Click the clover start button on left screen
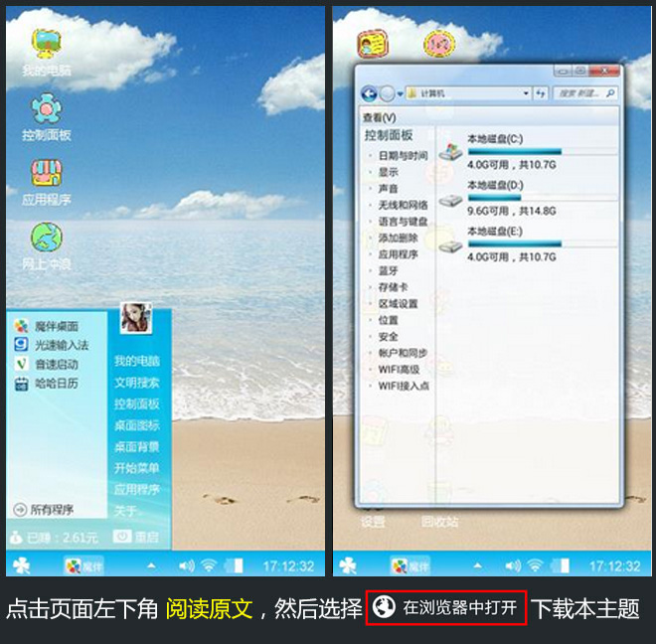The image size is (656, 644). (21, 565)
